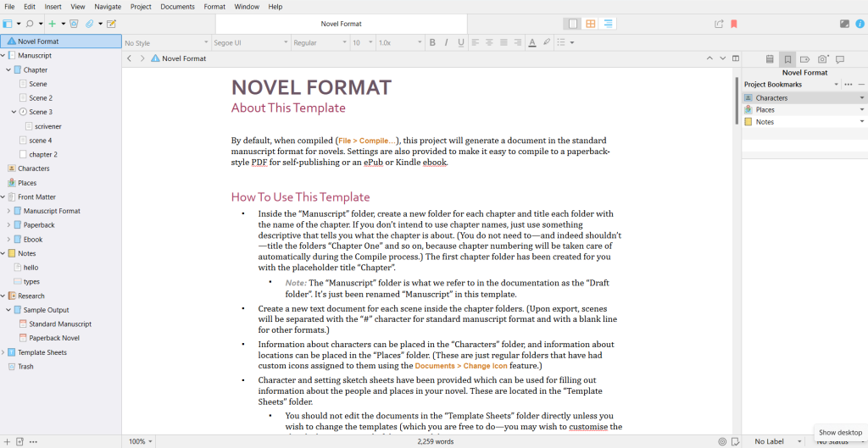Click the Comments & Footnotes inspector icon
Viewport: 868px width, 448px height.
coord(840,59)
